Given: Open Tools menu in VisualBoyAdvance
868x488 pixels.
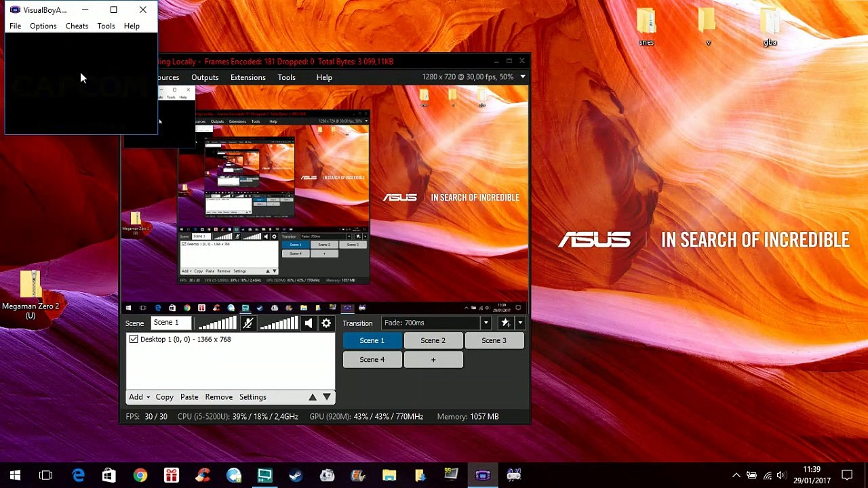Looking at the screenshot, I should 106,26.
